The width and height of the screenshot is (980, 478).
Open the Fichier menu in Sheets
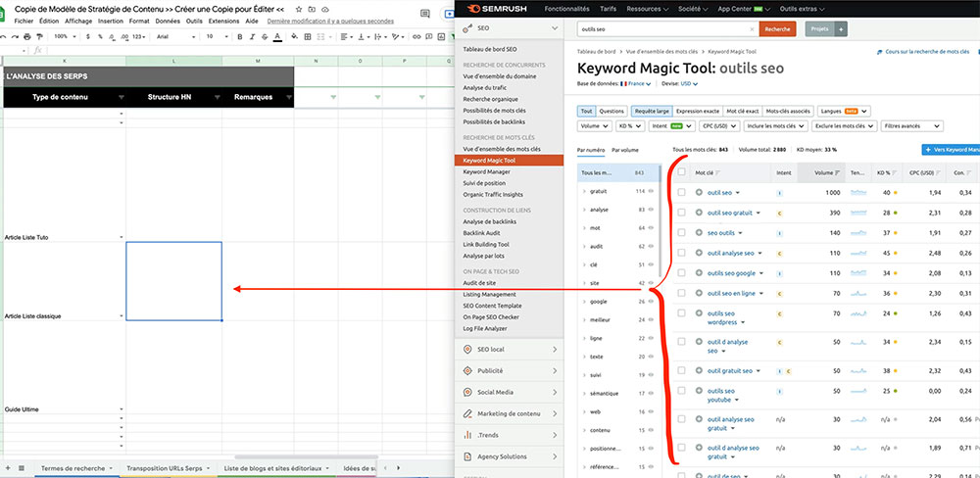click(x=24, y=21)
